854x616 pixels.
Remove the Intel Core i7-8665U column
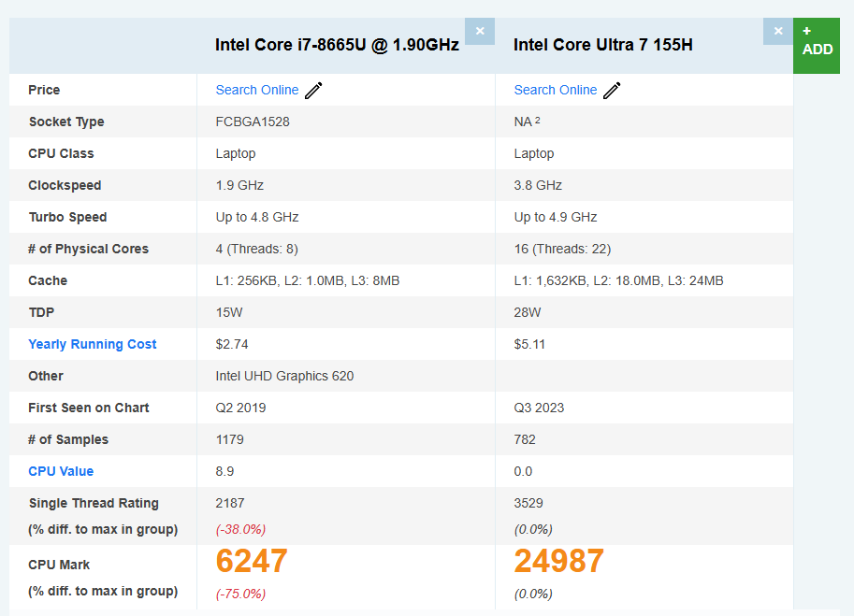(480, 31)
